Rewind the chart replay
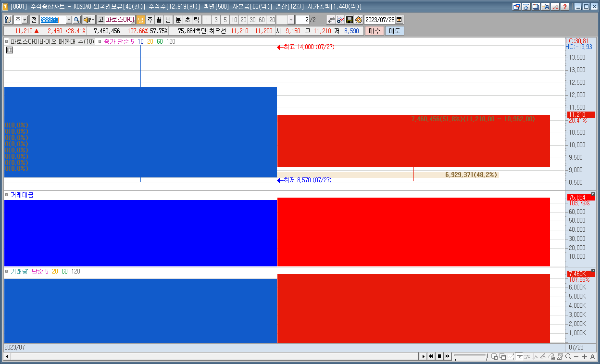The width and height of the screenshot is (600, 364). [x=431, y=356]
